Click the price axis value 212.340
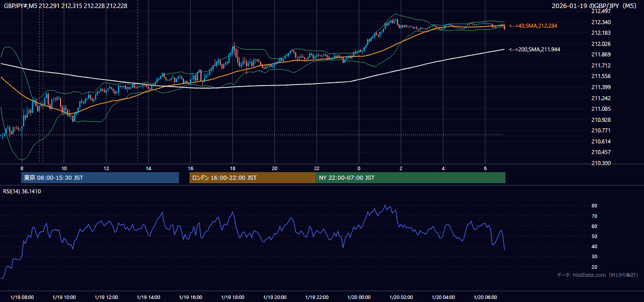This screenshot has height=302, width=644. [x=601, y=22]
